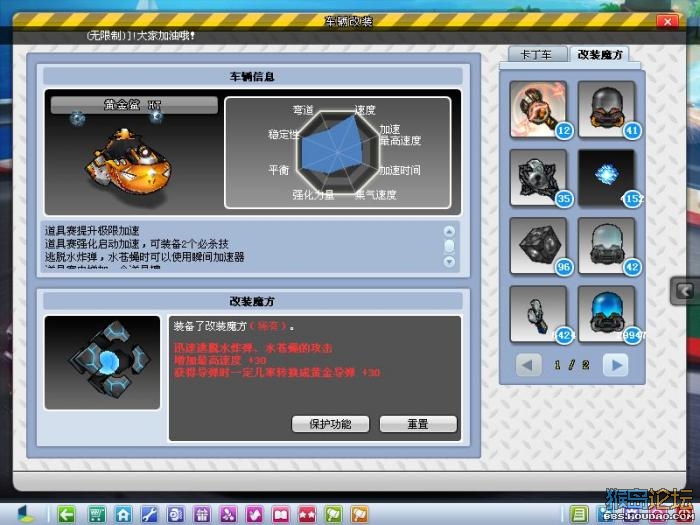Select the small tool item in the bottom row

538,314
